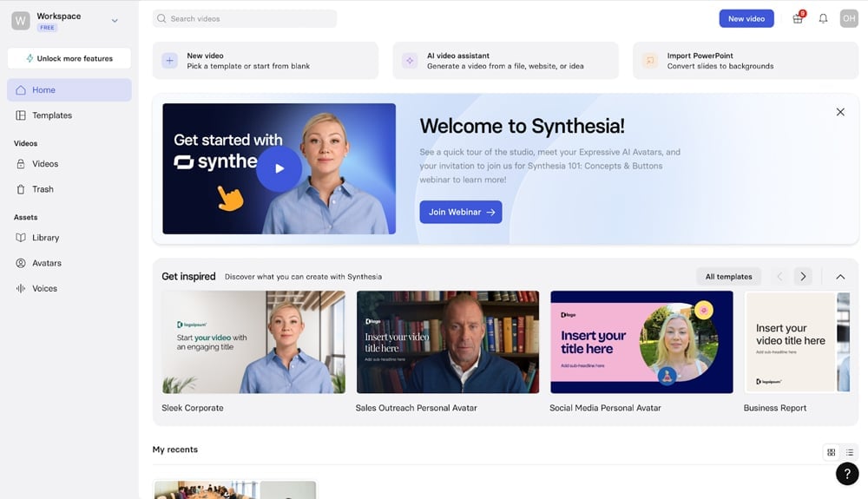Open Social Media Personal Avatar thumbnail
The width and height of the screenshot is (868, 499).
click(x=641, y=342)
